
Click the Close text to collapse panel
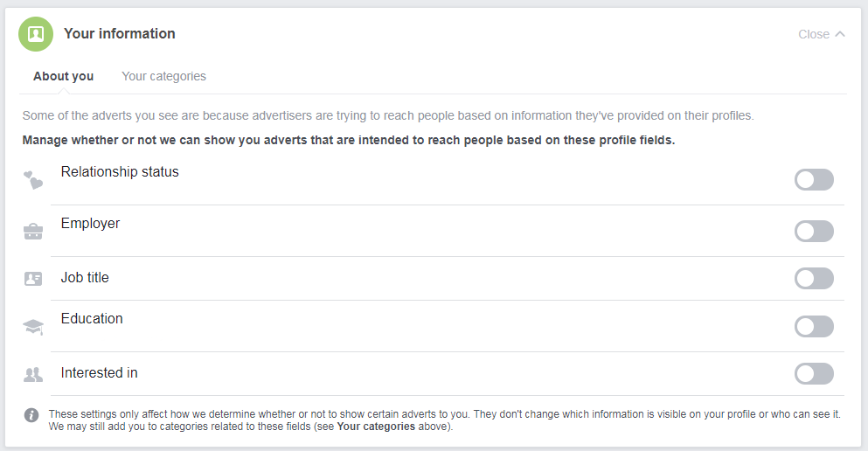pyautogui.click(x=813, y=34)
